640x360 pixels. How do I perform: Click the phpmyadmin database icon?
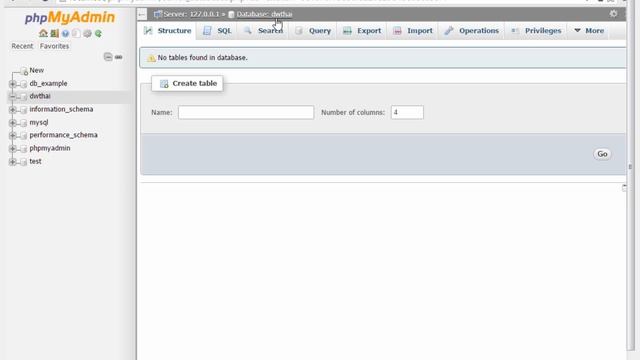click(23, 149)
